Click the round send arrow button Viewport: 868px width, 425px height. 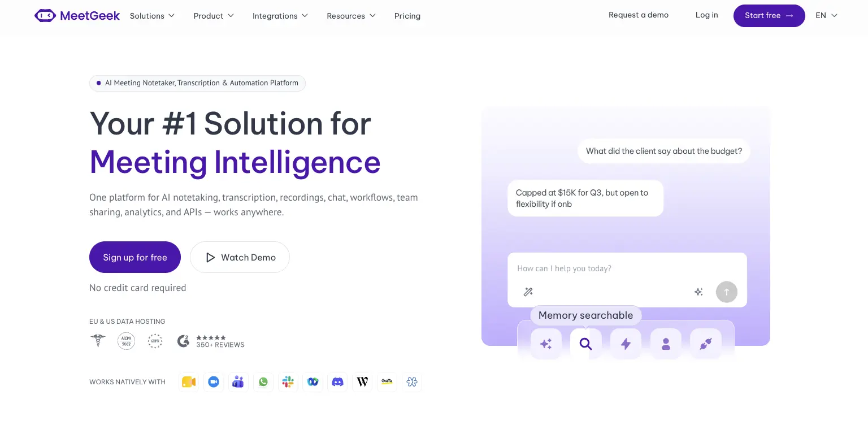point(727,292)
